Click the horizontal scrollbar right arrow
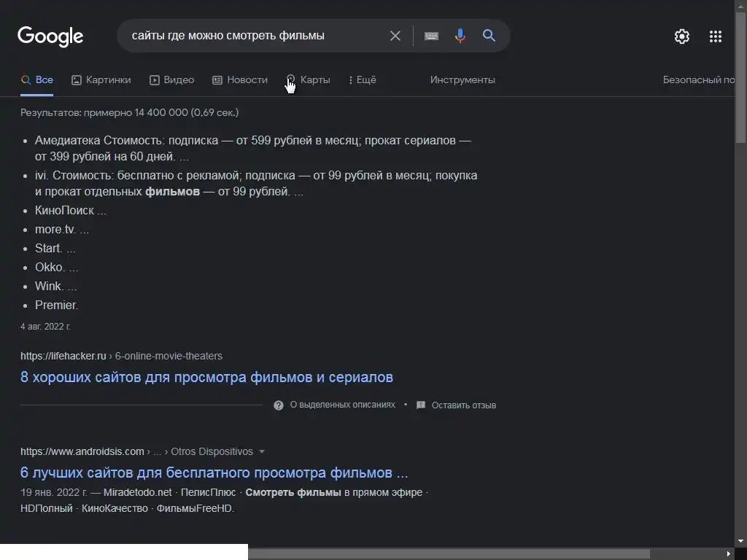Image resolution: width=747 pixels, height=560 pixels. click(x=729, y=554)
